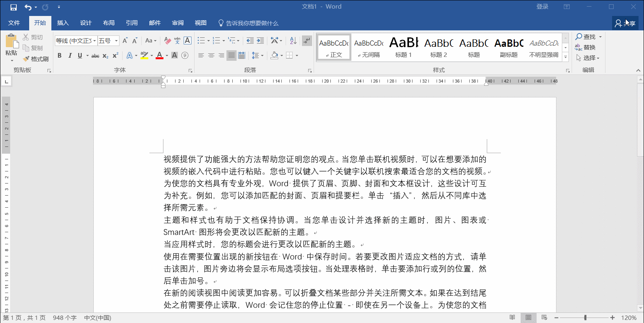Click the Replace (替换) tool
Screen dimensions: 644x323
586,47
